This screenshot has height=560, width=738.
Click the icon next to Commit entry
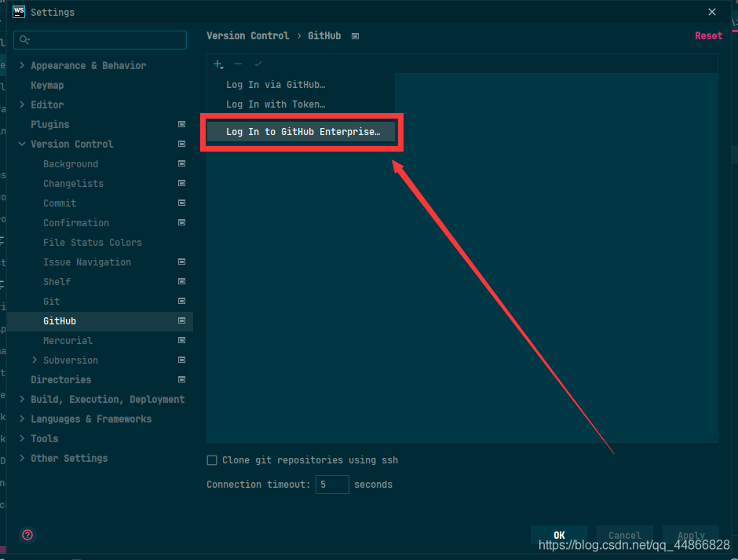181,203
